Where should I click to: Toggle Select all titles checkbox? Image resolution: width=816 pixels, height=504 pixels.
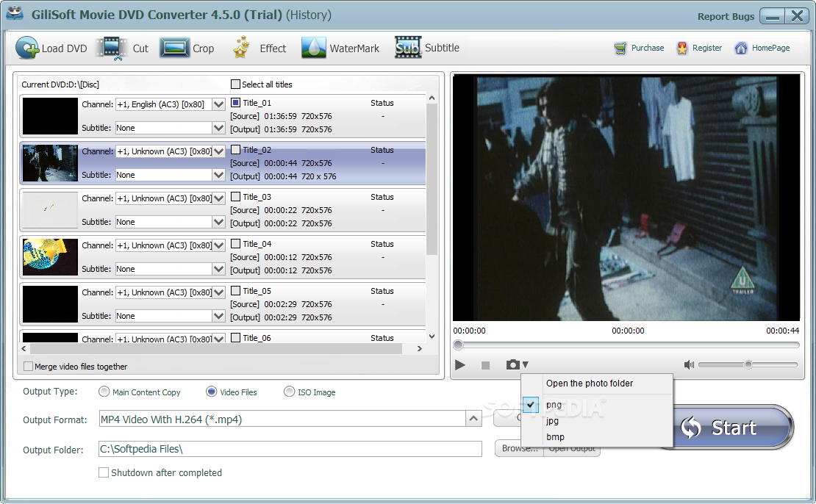[x=235, y=84]
